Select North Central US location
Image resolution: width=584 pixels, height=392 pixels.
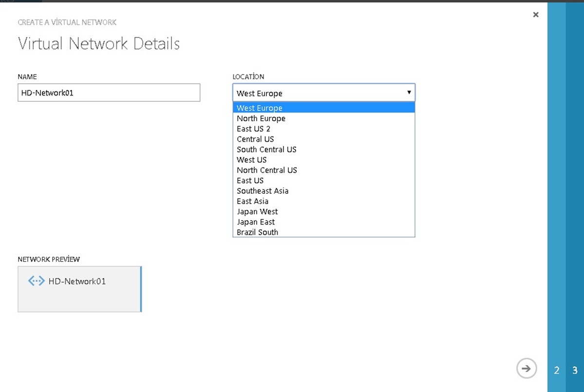coord(323,170)
